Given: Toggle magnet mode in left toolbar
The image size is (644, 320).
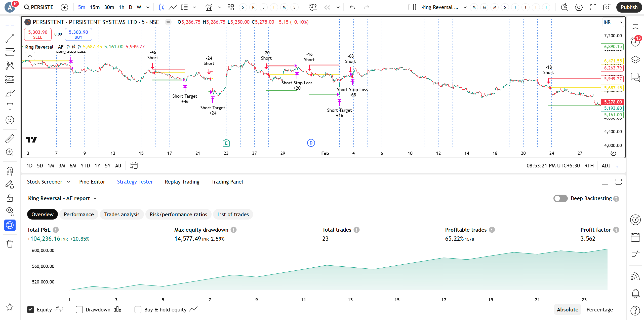Looking at the screenshot, I should (10, 171).
